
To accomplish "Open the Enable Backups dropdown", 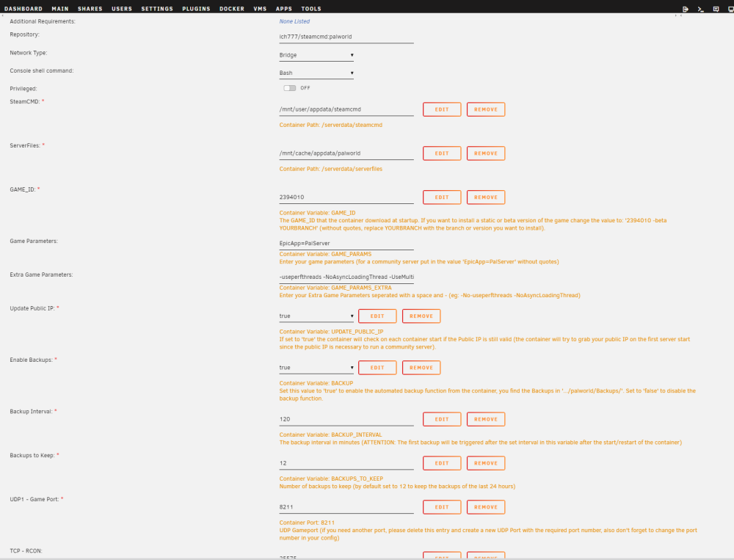I will click(x=316, y=368).
